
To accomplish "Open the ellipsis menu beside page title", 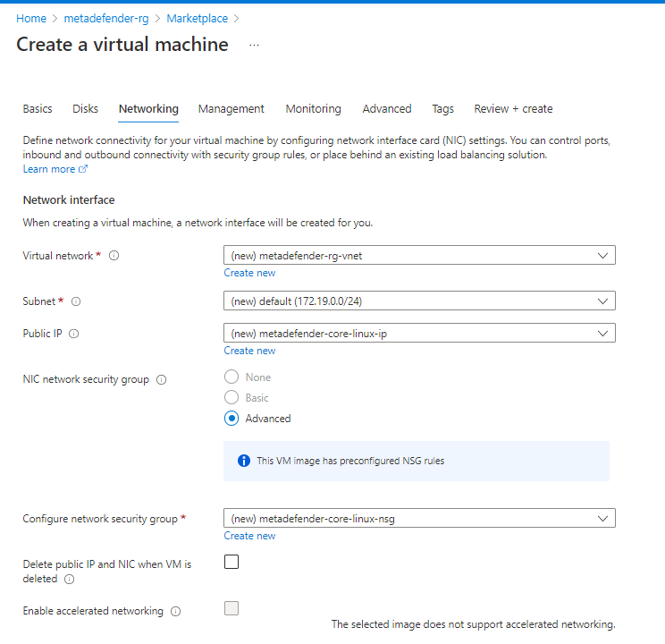I will pos(254,45).
